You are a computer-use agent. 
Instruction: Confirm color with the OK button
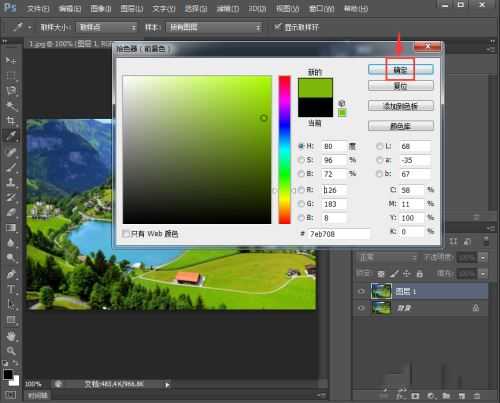401,70
